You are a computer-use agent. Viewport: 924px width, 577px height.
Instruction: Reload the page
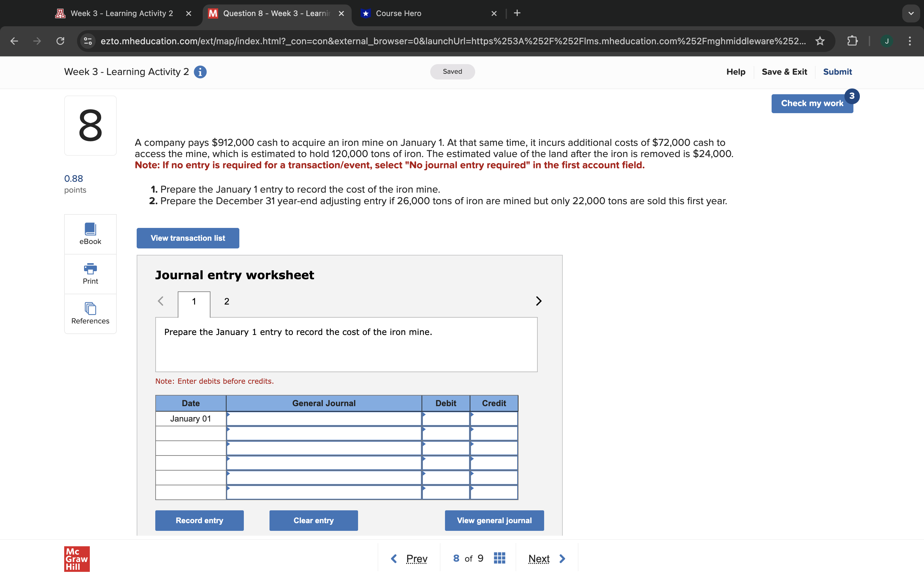coord(60,41)
